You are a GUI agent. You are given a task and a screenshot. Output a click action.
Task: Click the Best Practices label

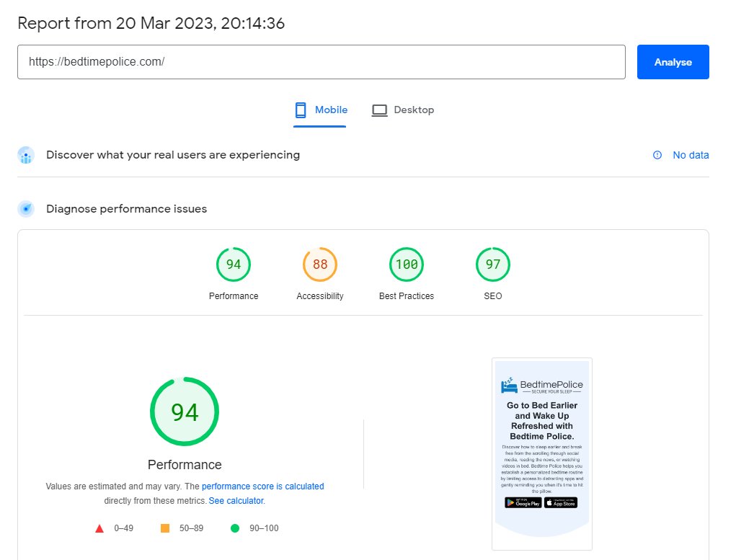coord(407,296)
